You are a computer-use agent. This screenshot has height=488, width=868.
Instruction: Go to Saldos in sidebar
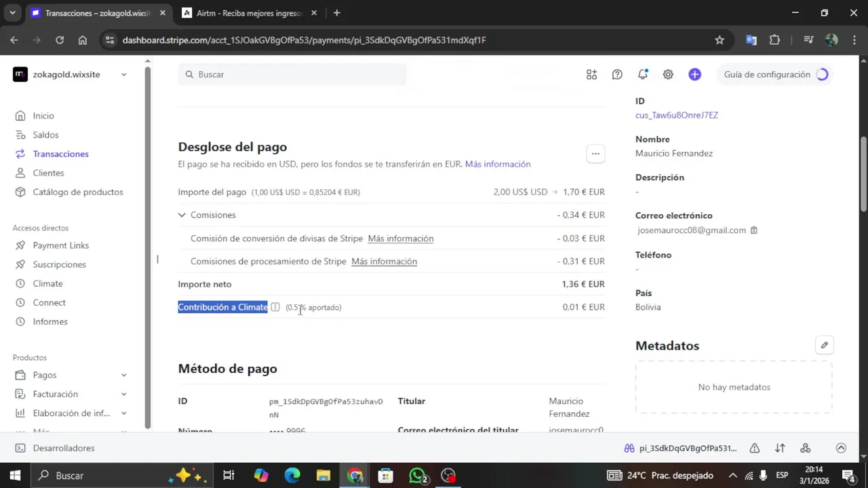tap(45, 135)
